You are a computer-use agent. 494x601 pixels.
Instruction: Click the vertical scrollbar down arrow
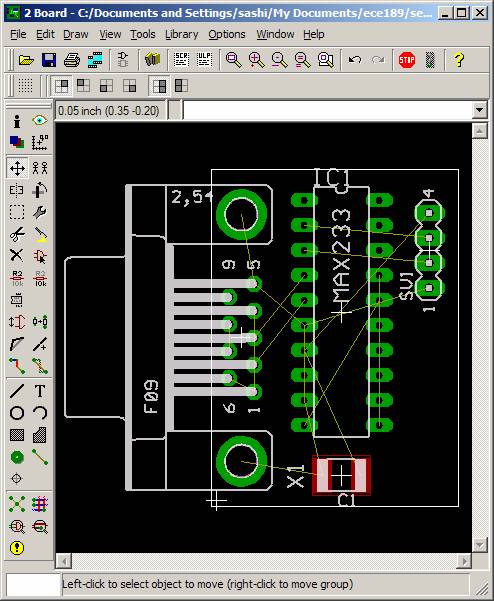coord(480,544)
